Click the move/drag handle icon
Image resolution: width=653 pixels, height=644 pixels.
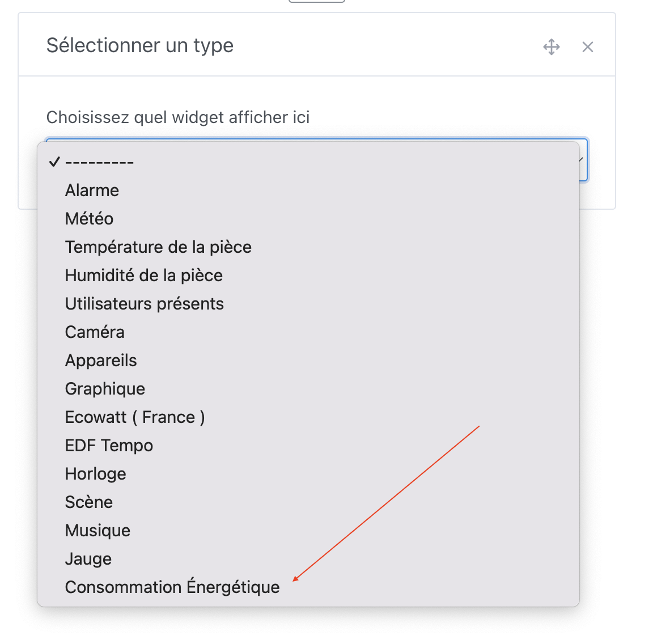551,46
